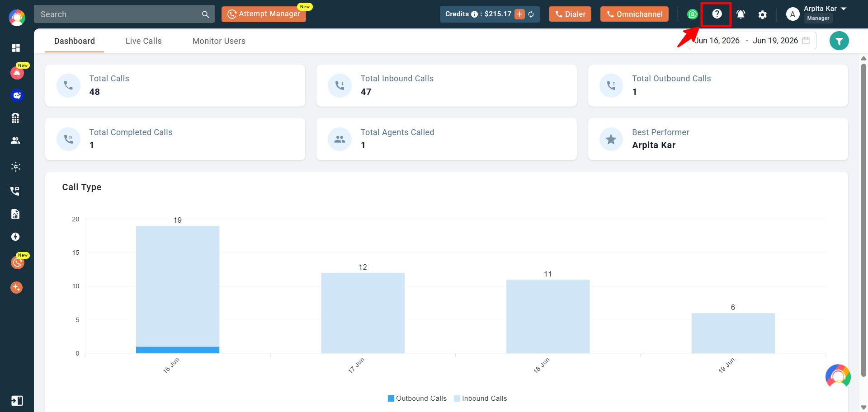Click the Total Inbound Calls card
Image resolution: width=868 pixels, height=412 pixels.
click(x=447, y=85)
